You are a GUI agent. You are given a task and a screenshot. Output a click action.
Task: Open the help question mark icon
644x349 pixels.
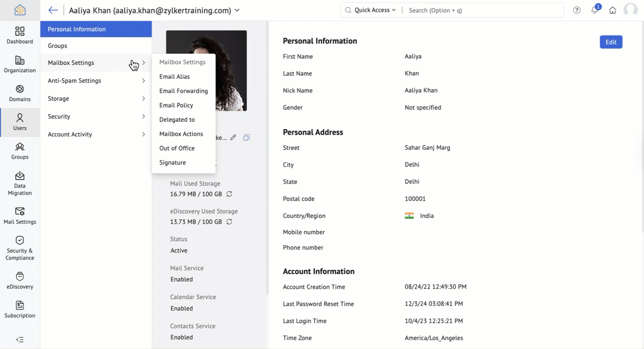coord(577,10)
